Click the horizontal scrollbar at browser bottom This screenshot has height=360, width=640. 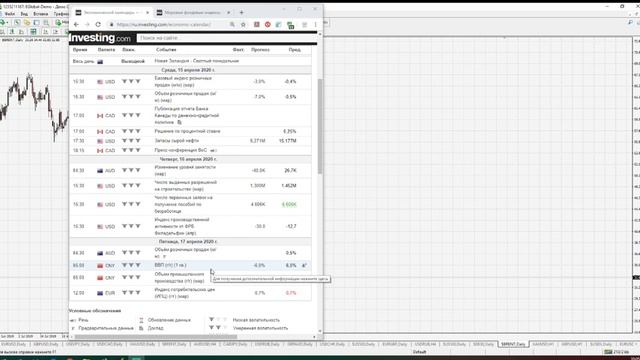(155, 337)
